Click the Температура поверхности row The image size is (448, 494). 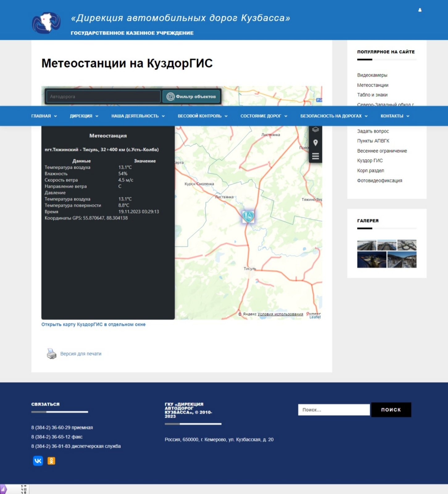point(87,205)
